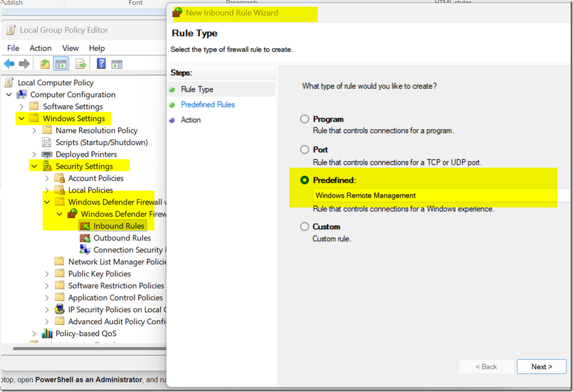The image size is (573, 392).
Task: Click the Connection Security Rules icon
Action: point(85,250)
